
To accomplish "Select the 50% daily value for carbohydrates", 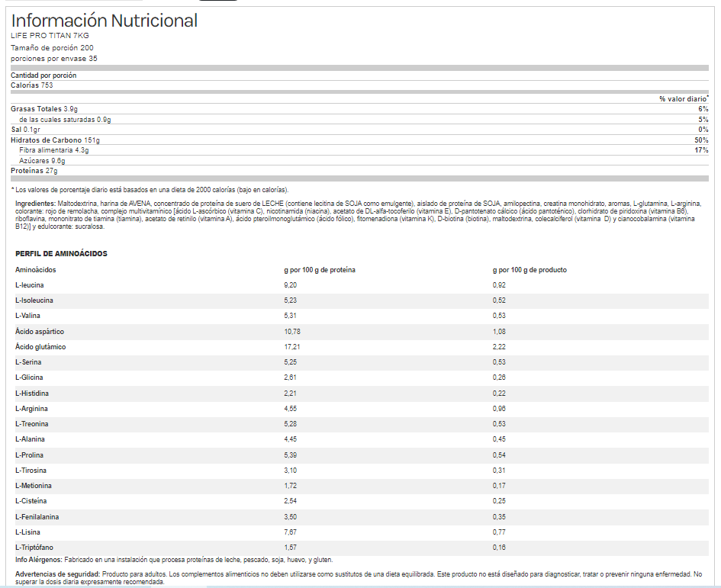I will tap(701, 140).
